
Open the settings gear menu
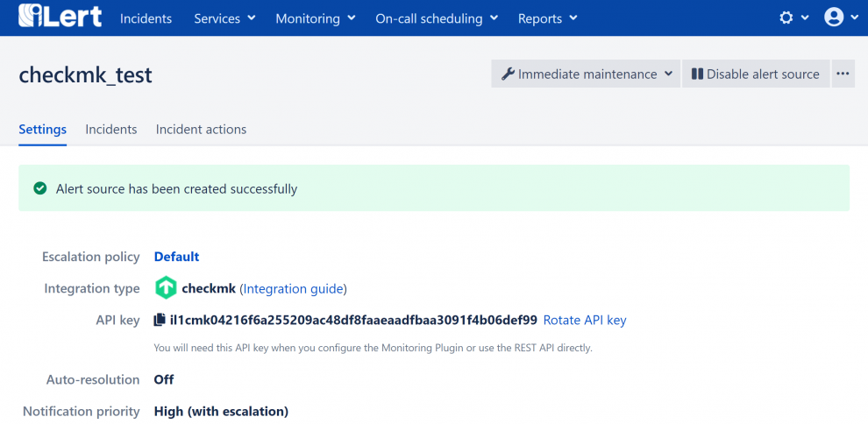point(793,18)
